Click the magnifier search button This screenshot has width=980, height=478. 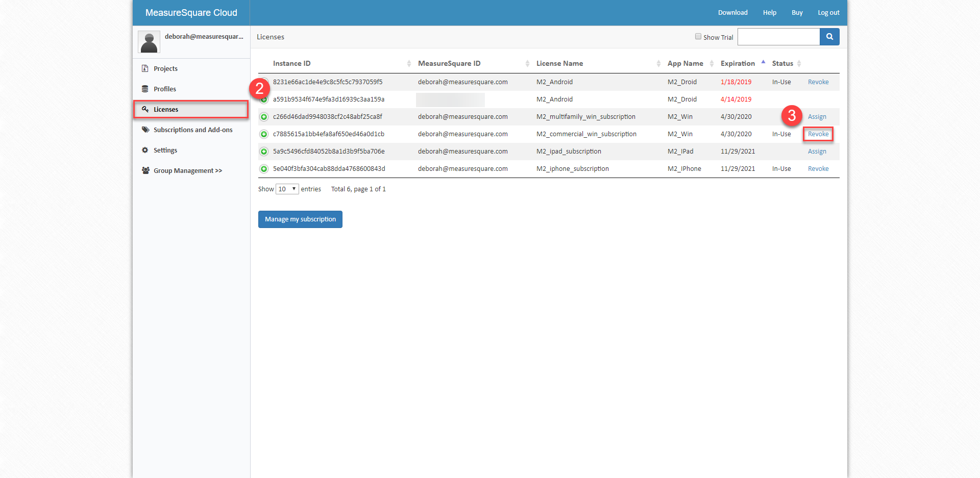[x=829, y=37]
